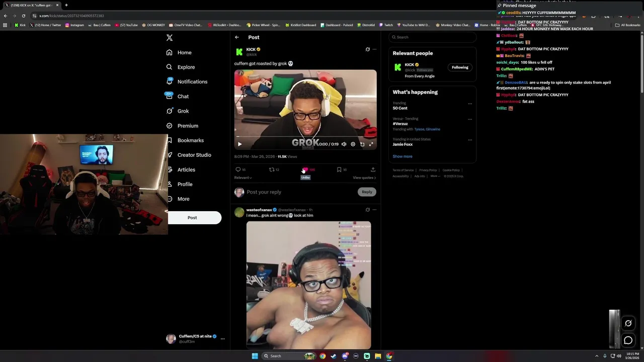
Task: Click the grey Reply button
Action: (x=367, y=192)
